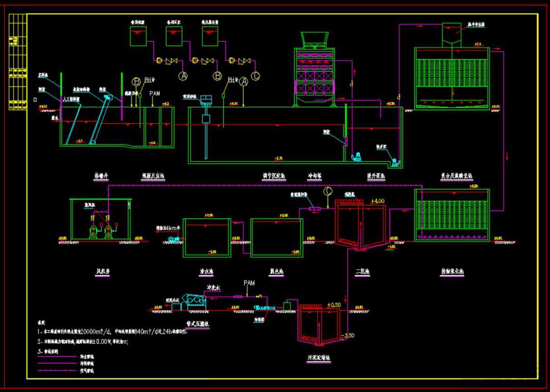The image size is (550, 392).
Task: Select the 'PH计' label beside marker B
Action: coord(149,80)
